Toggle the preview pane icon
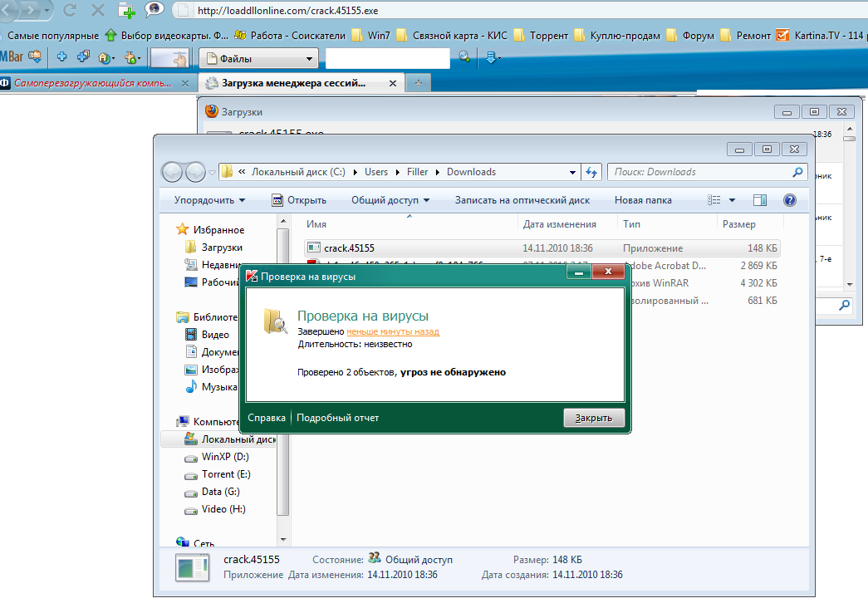 pyautogui.click(x=759, y=200)
